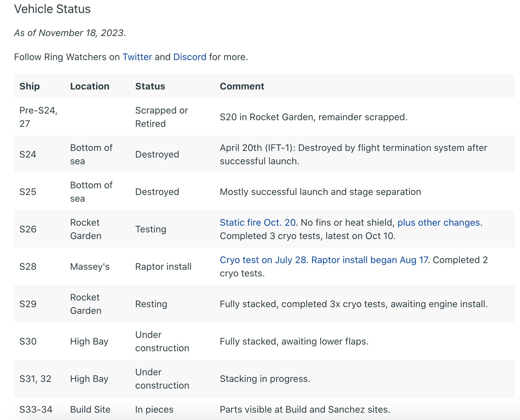Screen dimensions: 520x420
Task: Click the Stacking in progress comment
Action: [265, 379]
